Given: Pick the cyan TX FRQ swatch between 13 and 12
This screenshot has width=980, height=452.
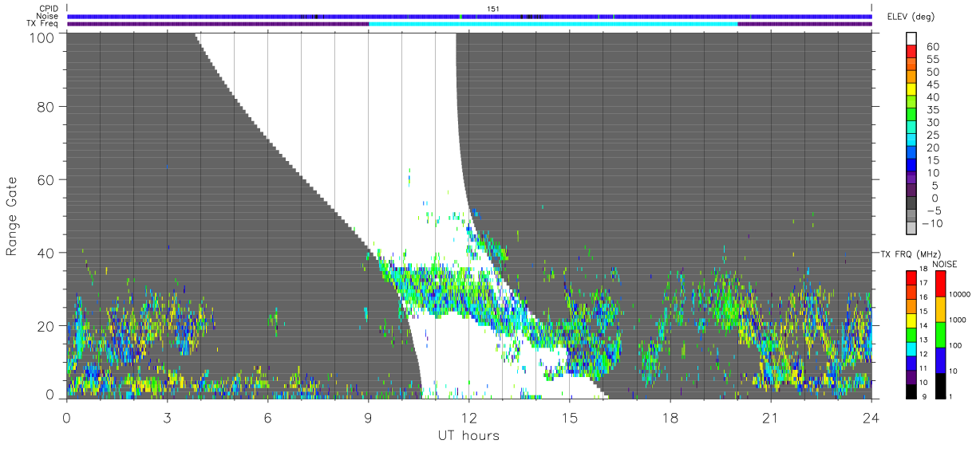Looking at the screenshot, I should (911, 348).
